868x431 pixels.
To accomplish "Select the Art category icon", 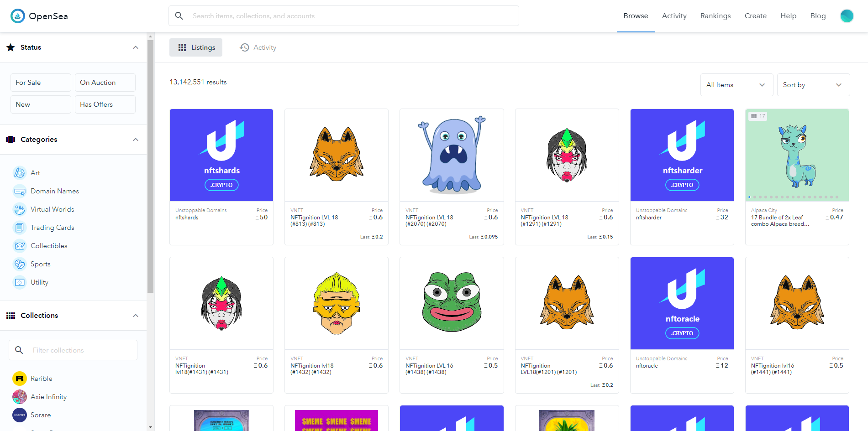I will pos(20,173).
